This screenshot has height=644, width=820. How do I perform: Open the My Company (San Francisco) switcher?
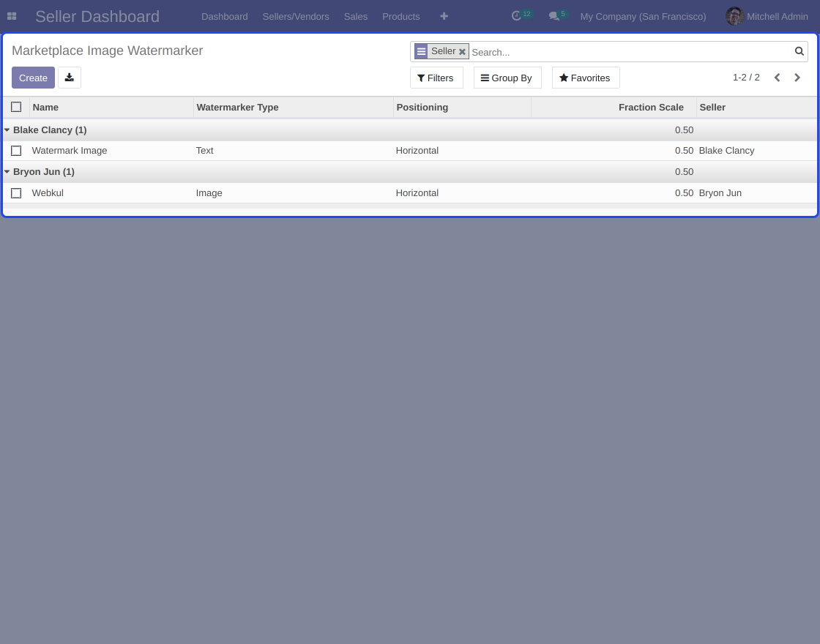[x=643, y=16]
